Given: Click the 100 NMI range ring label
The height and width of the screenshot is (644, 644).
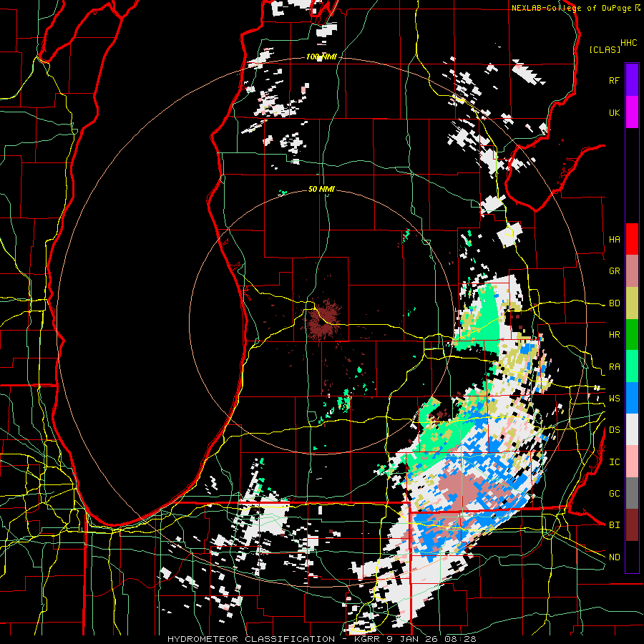Looking at the screenshot, I should pyautogui.click(x=321, y=57).
